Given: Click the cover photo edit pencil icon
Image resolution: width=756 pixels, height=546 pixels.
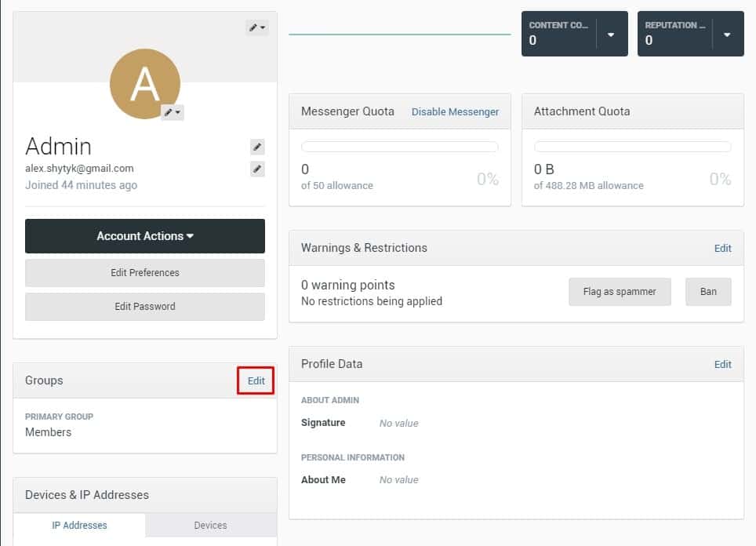Looking at the screenshot, I should 257,27.
